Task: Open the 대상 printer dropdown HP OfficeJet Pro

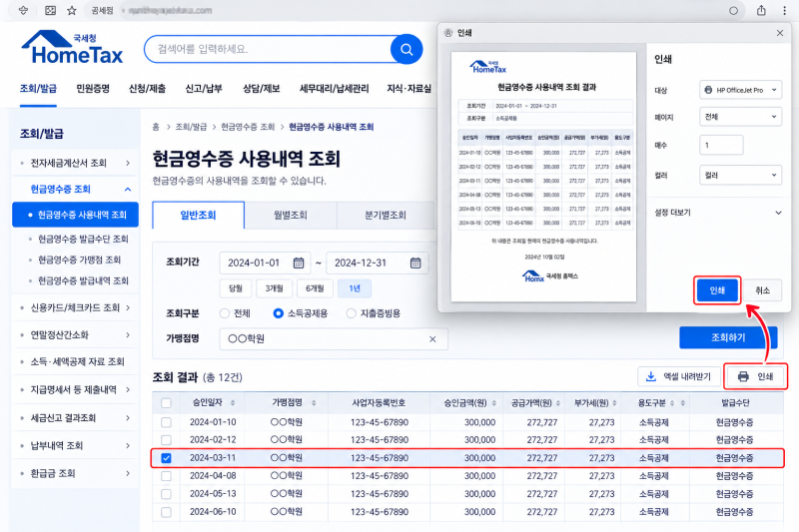Action: pyautogui.click(x=740, y=90)
